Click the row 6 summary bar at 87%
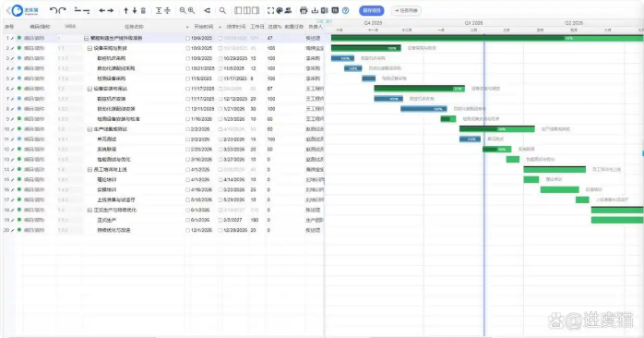 (x=420, y=89)
